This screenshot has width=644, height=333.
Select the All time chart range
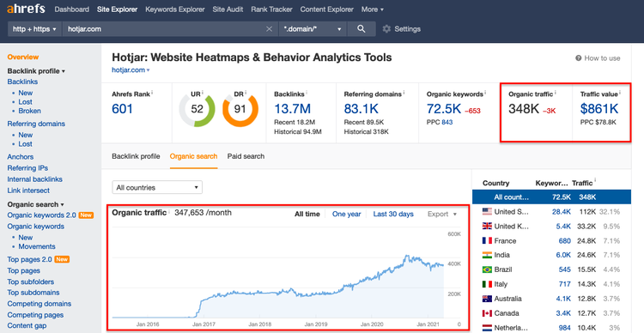[307, 214]
